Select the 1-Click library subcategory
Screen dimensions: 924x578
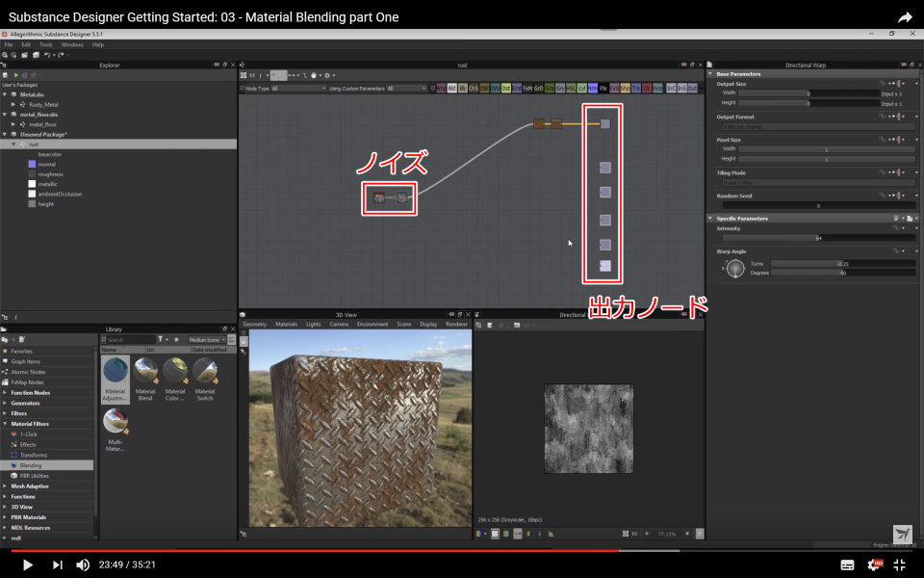pyautogui.click(x=28, y=434)
